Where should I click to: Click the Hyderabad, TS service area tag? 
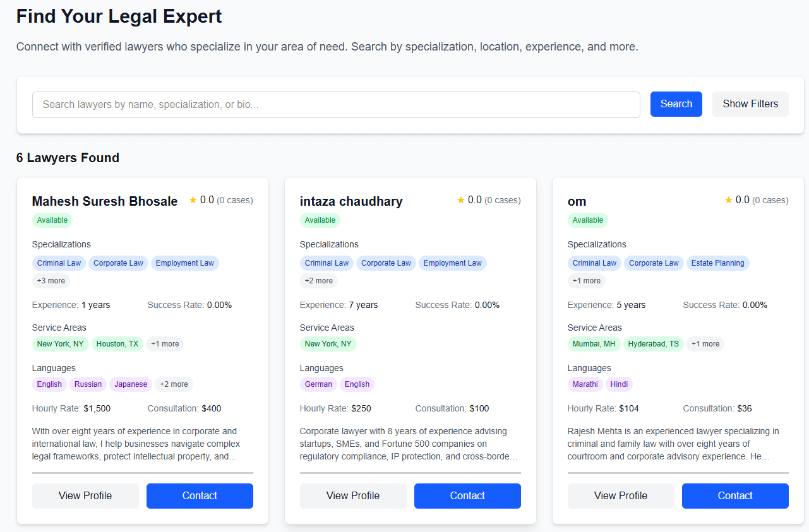tap(653, 344)
